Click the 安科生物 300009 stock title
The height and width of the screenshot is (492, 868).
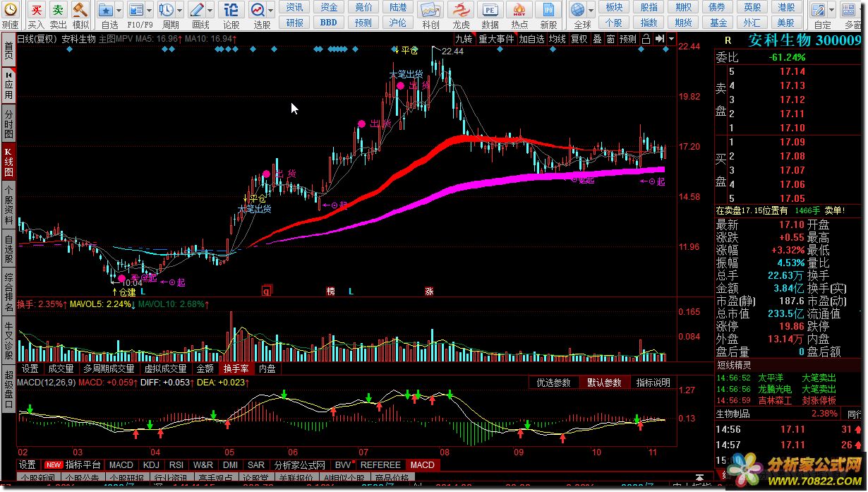(x=804, y=40)
